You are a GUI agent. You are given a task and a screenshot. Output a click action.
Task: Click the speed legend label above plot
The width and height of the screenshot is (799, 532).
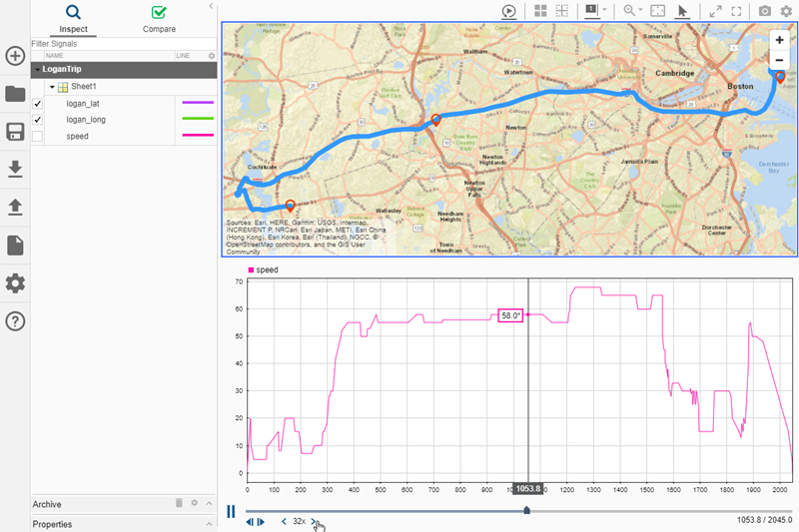click(x=267, y=269)
